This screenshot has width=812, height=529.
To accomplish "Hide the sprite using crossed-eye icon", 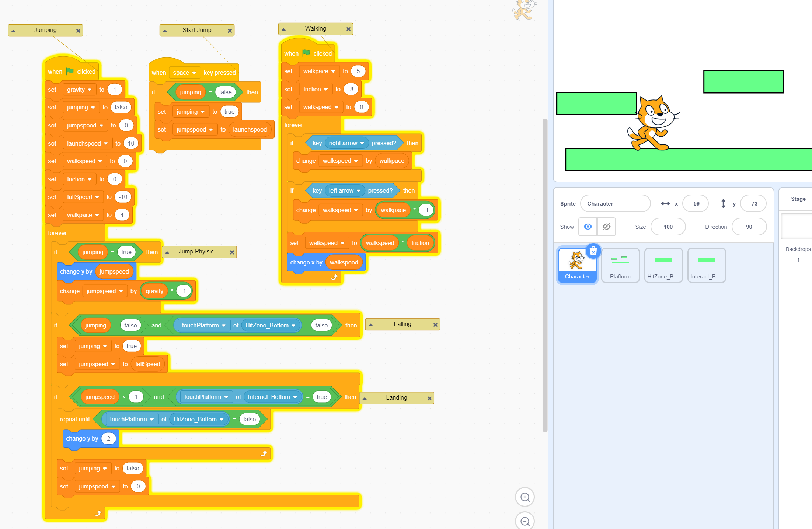I will pos(606,227).
